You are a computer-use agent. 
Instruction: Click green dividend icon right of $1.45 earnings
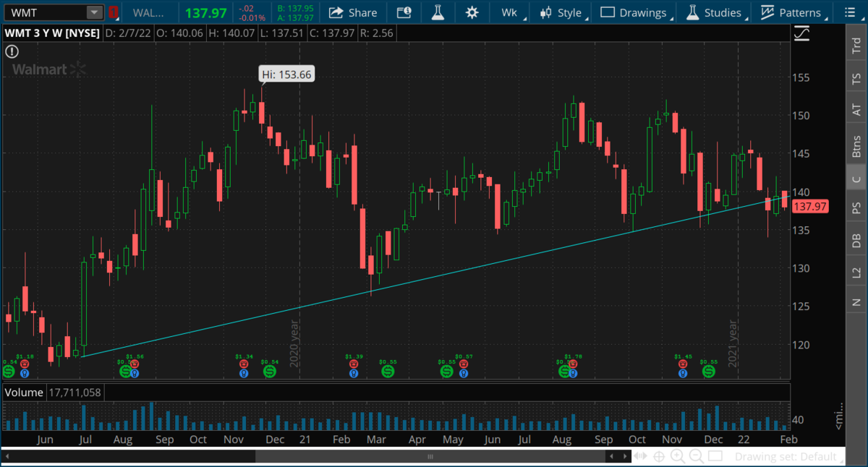709,371
